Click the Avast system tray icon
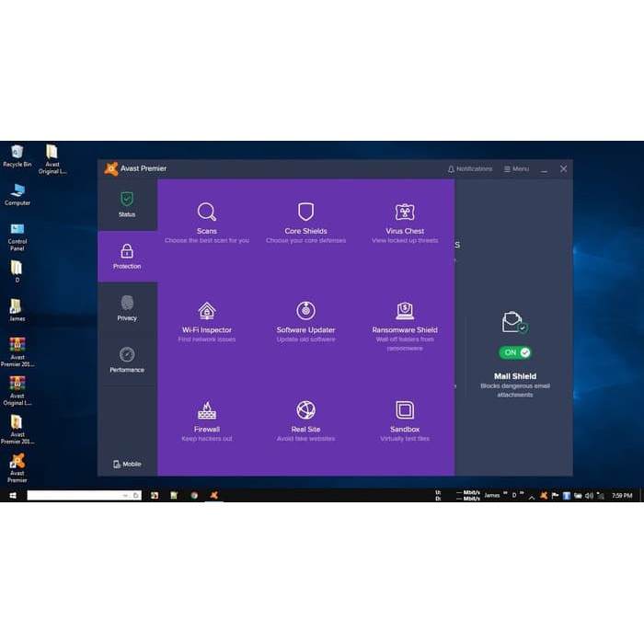Image resolution: width=644 pixels, height=644 pixels. tap(544, 496)
